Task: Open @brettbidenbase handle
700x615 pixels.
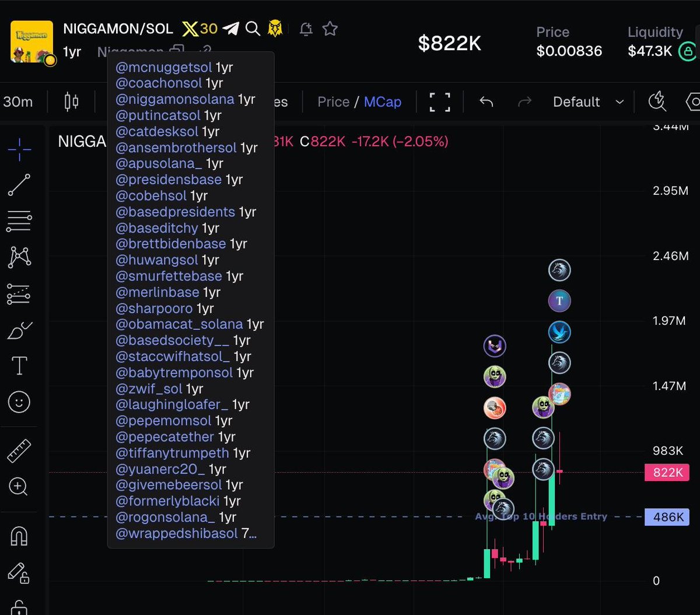Action: [171, 244]
